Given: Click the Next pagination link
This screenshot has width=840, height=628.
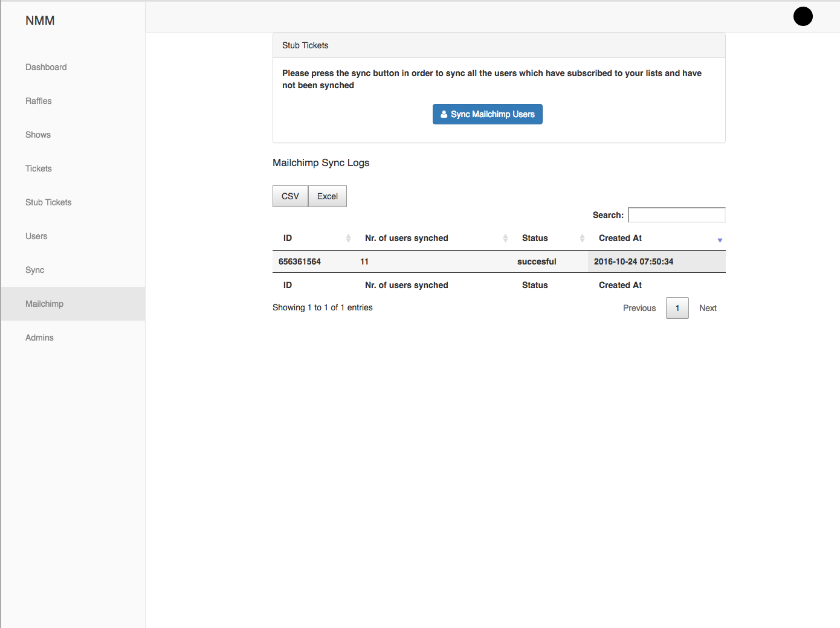Looking at the screenshot, I should (708, 308).
